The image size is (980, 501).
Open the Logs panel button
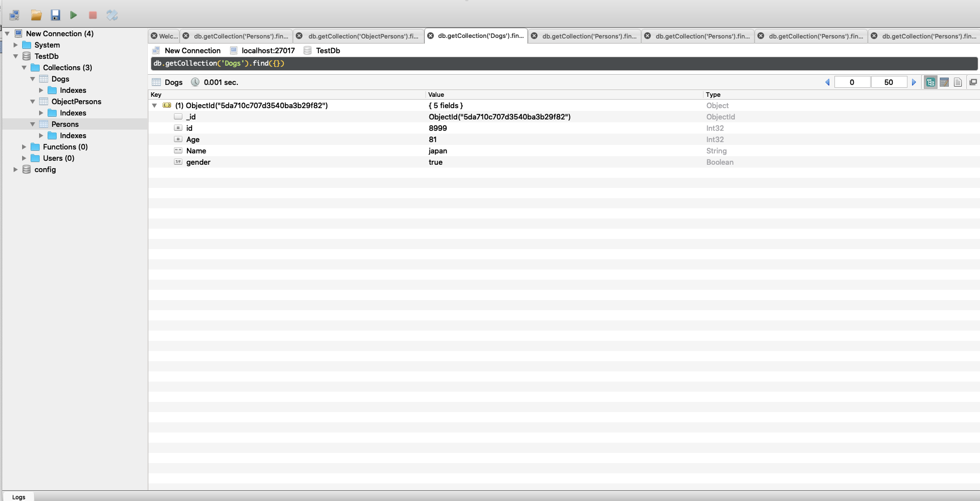(19, 497)
